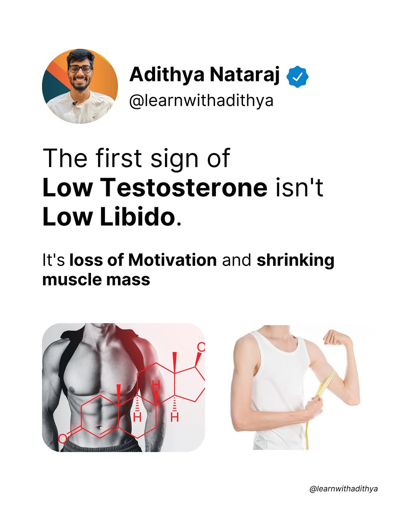Screen dimensions: 420x526
Task: Click the bold 'Low Testosterone' text
Action: [x=155, y=188]
